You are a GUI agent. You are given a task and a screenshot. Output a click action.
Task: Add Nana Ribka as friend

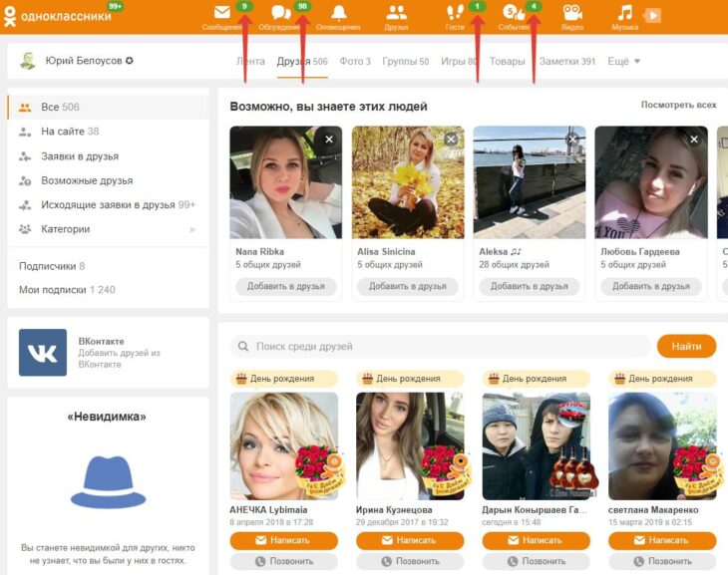pyautogui.click(x=286, y=286)
